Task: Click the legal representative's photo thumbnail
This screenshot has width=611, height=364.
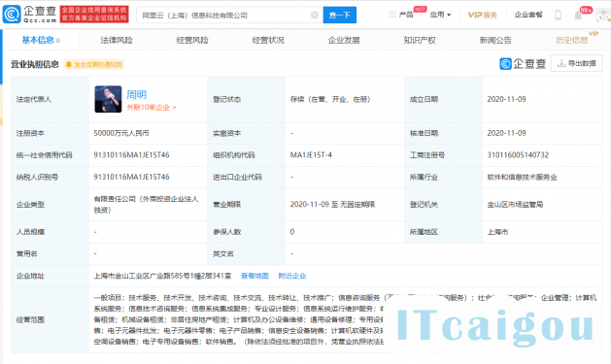Action: 108,99
